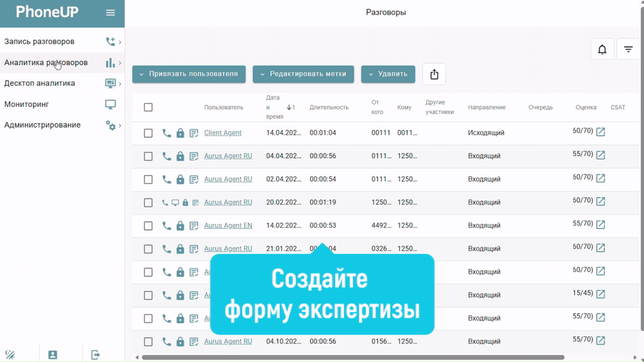This screenshot has width=644, height=362.
Task: Open Aurus Agent RU link dated 04.10
Action: pos(228,341)
